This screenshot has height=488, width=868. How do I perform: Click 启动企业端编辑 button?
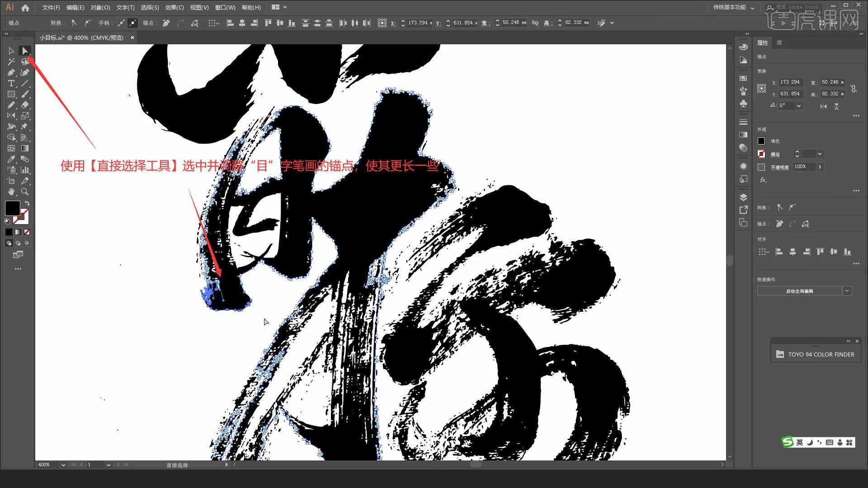tap(799, 291)
